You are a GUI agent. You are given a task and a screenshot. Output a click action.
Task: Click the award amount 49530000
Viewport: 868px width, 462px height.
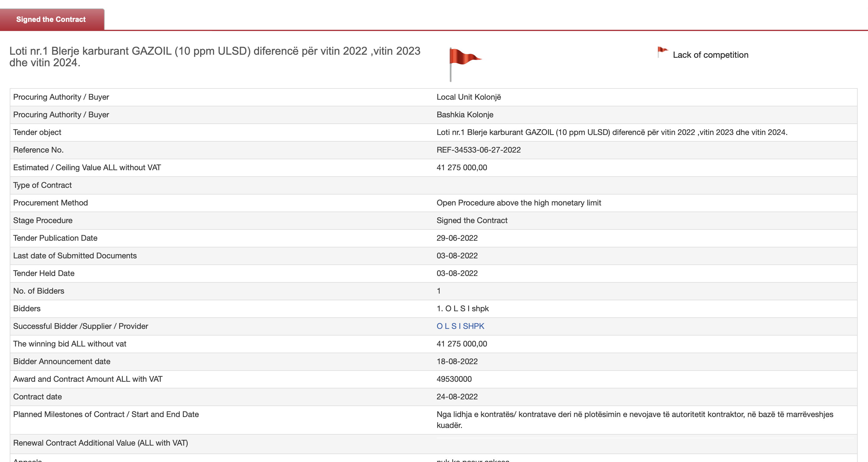click(454, 379)
